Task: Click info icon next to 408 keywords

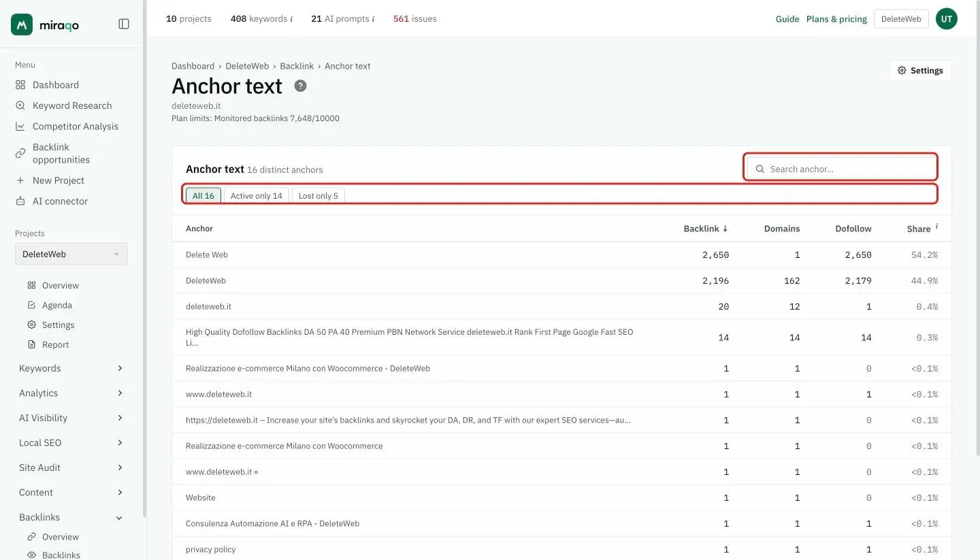Action: [291, 19]
